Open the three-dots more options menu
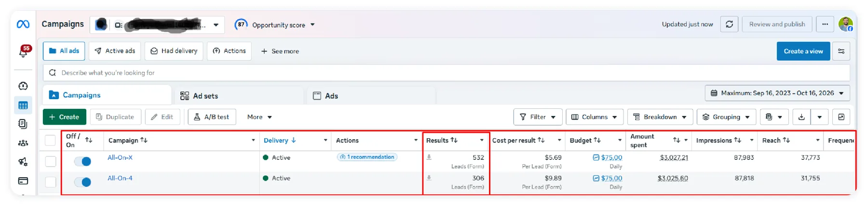Viewport: 868px width, 208px height. pos(825,24)
